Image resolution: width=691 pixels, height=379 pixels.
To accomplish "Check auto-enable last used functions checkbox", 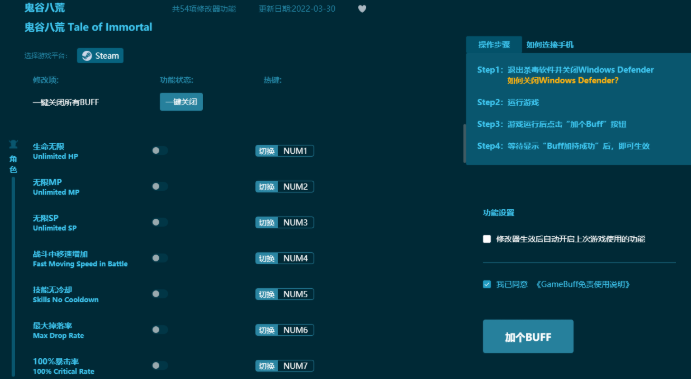I will click(x=487, y=239).
